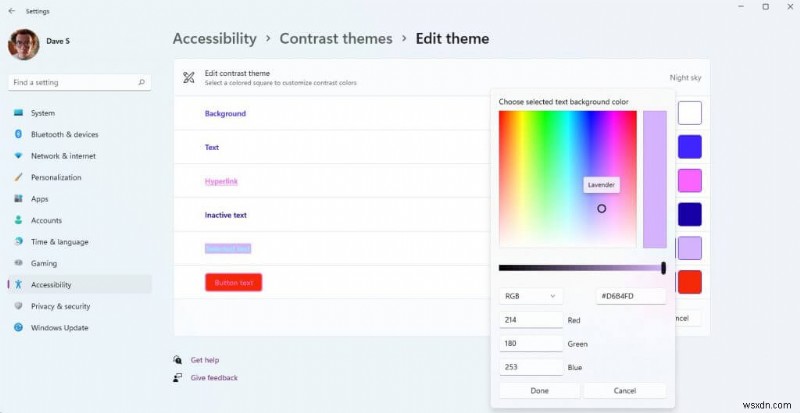Screen dimensions: 800x413
Task: Open Network & internet via wifi icon
Action: [18, 156]
